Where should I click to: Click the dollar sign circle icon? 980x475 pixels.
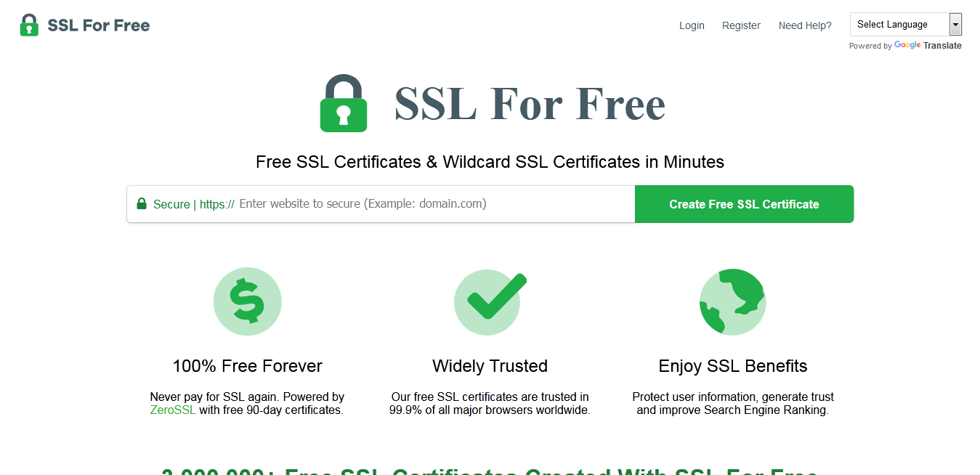(247, 301)
